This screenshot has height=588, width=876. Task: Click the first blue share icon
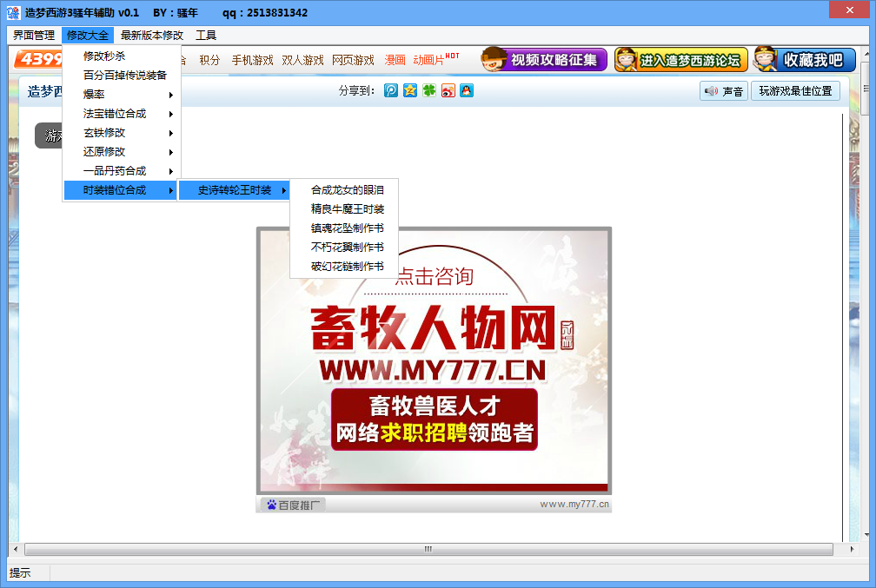[x=391, y=90]
